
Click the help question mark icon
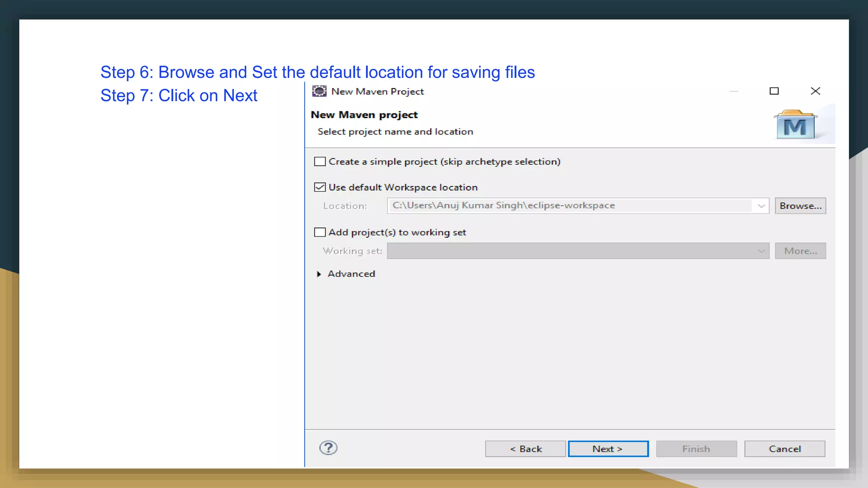[x=328, y=448]
